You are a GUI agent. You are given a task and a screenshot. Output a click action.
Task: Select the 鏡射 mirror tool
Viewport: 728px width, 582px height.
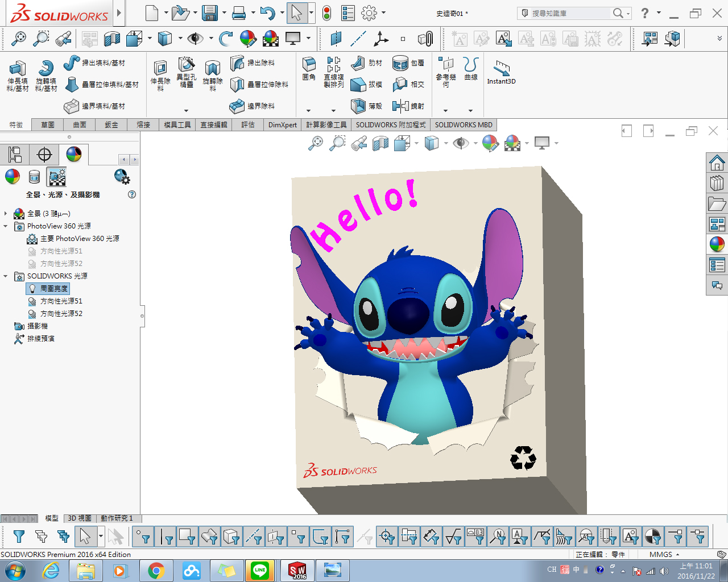pyautogui.click(x=408, y=106)
